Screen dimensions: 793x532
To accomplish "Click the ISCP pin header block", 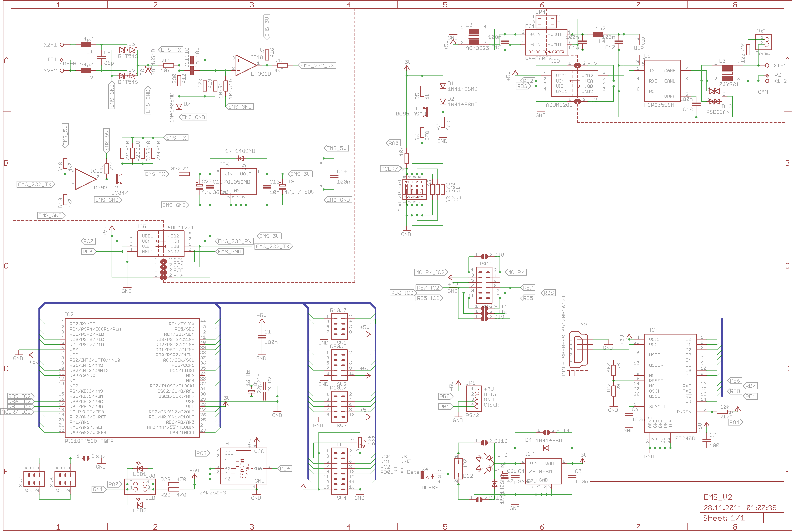I will pos(484,285).
